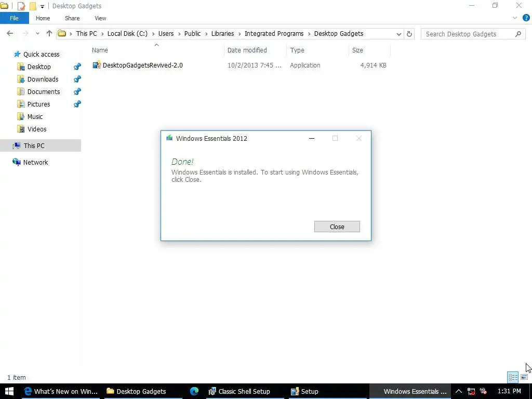
Task: Open Documents in Quick access
Action: (x=44, y=91)
